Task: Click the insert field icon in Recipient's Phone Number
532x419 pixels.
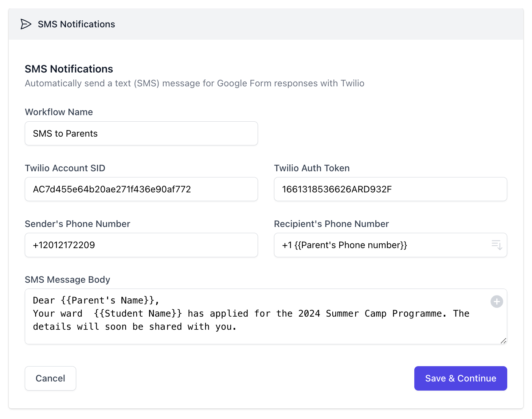Action: tap(497, 245)
